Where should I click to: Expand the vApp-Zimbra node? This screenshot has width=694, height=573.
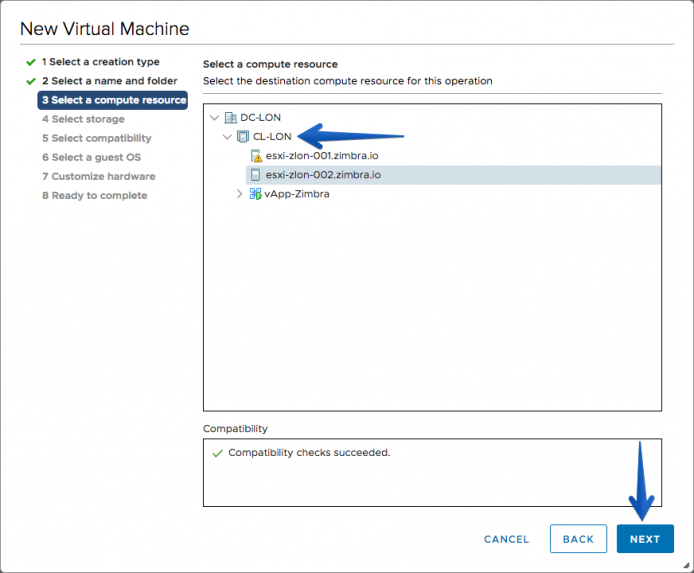pos(239,194)
